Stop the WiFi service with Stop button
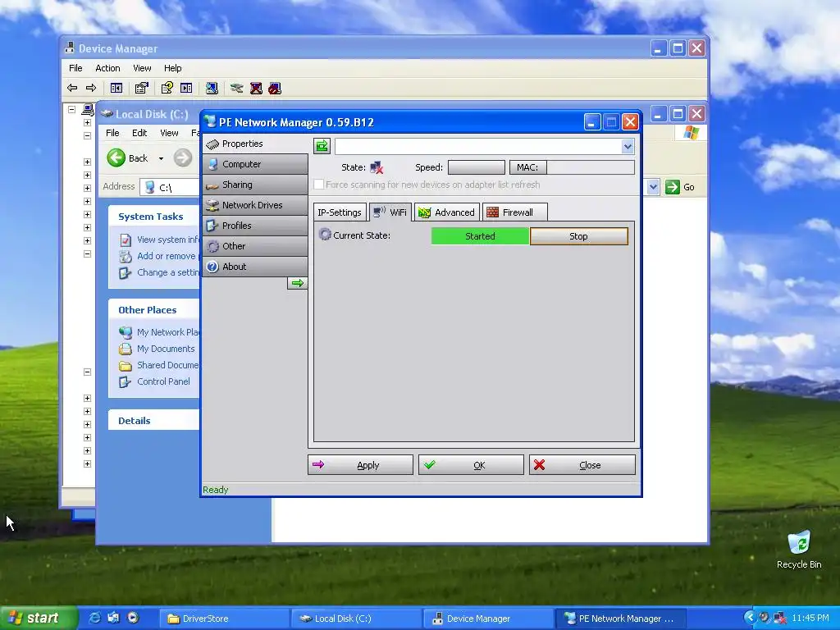 click(578, 236)
